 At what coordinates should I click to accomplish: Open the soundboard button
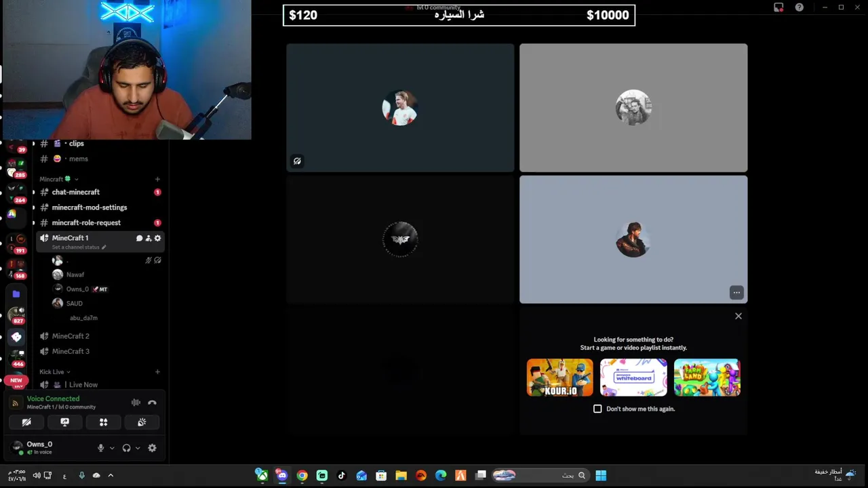coord(142,422)
